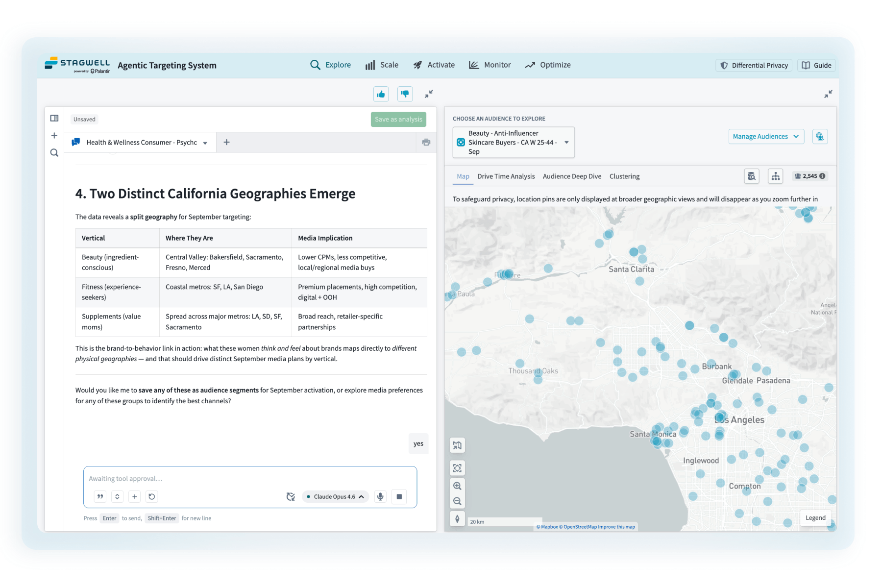
Task: Open the Optimize section
Action: 548,65
